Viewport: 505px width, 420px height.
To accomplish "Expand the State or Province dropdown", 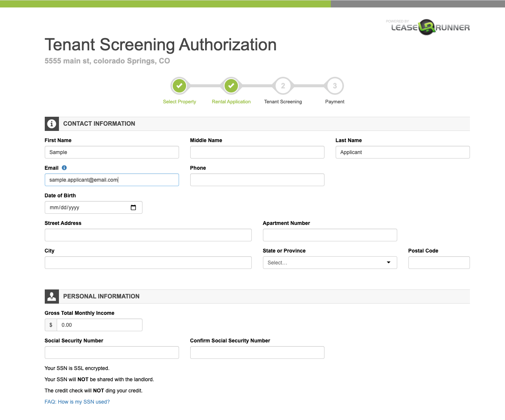I will pos(330,263).
